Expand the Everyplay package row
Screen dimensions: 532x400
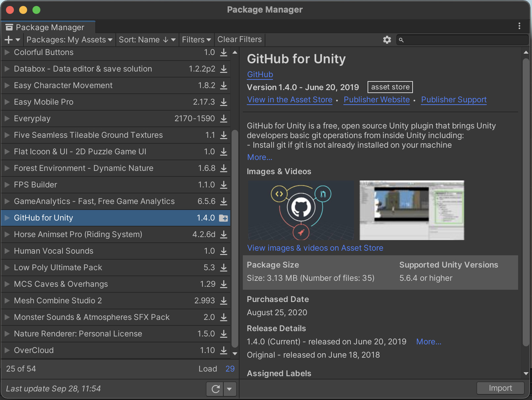(x=7, y=119)
